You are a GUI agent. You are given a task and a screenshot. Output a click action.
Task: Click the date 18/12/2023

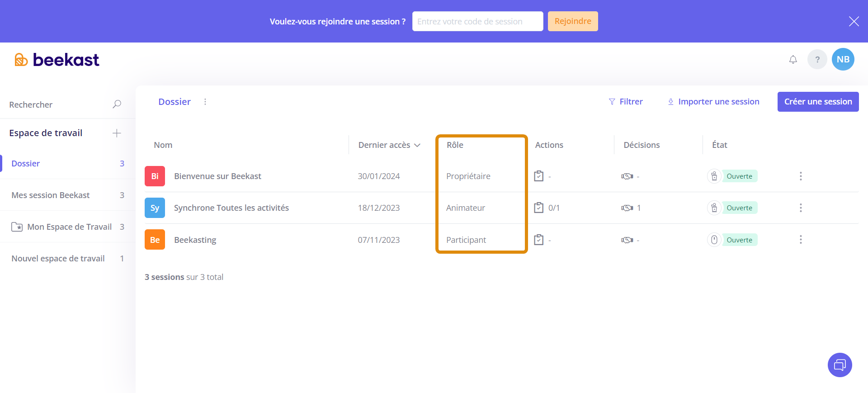(379, 208)
